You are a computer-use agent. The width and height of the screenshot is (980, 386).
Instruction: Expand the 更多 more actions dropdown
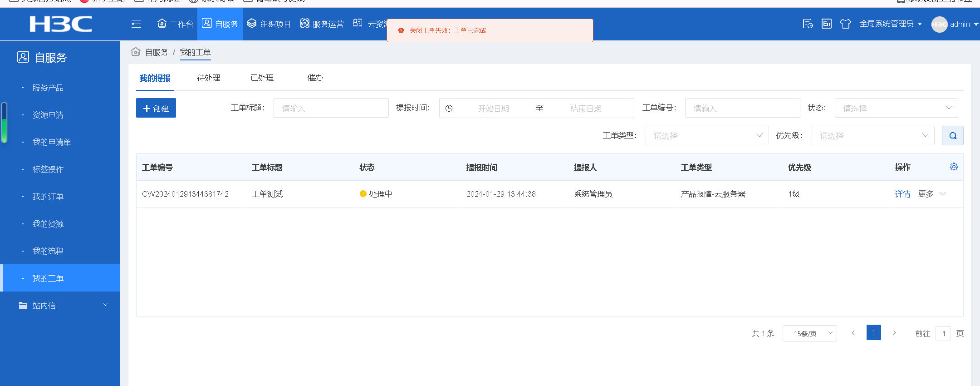pyautogui.click(x=932, y=194)
